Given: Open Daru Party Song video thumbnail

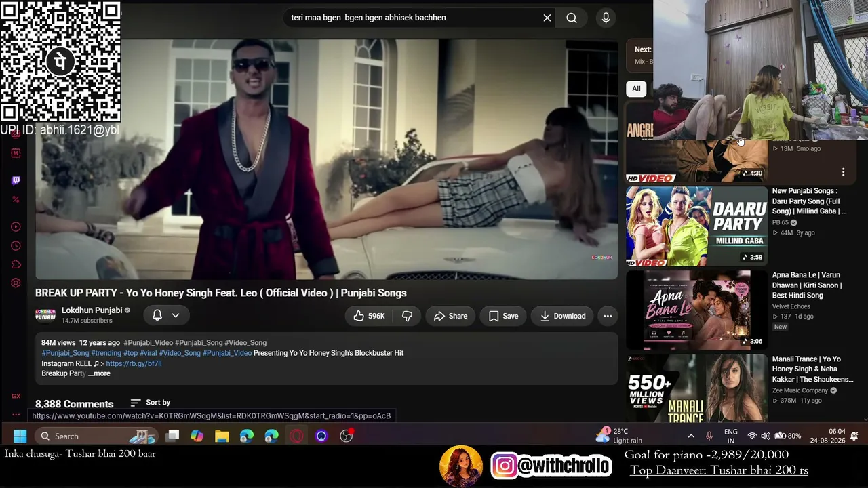Looking at the screenshot, I should pos(696,226).
